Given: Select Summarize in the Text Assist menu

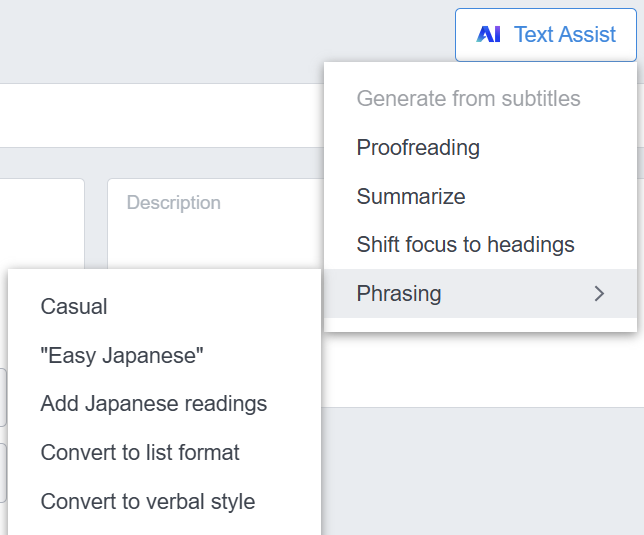Looking at the screenshot, I should click(x=411, y=197).
